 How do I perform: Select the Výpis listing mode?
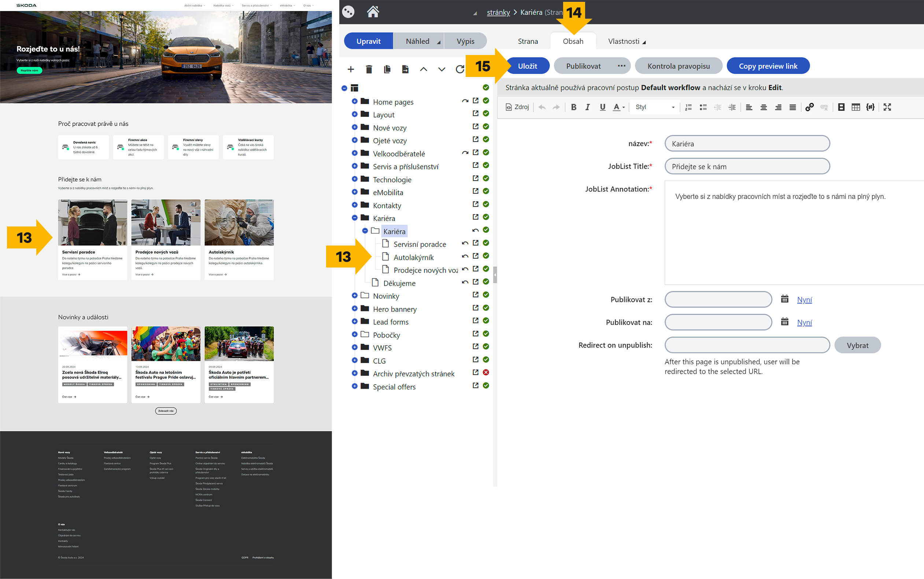[465, 41]
